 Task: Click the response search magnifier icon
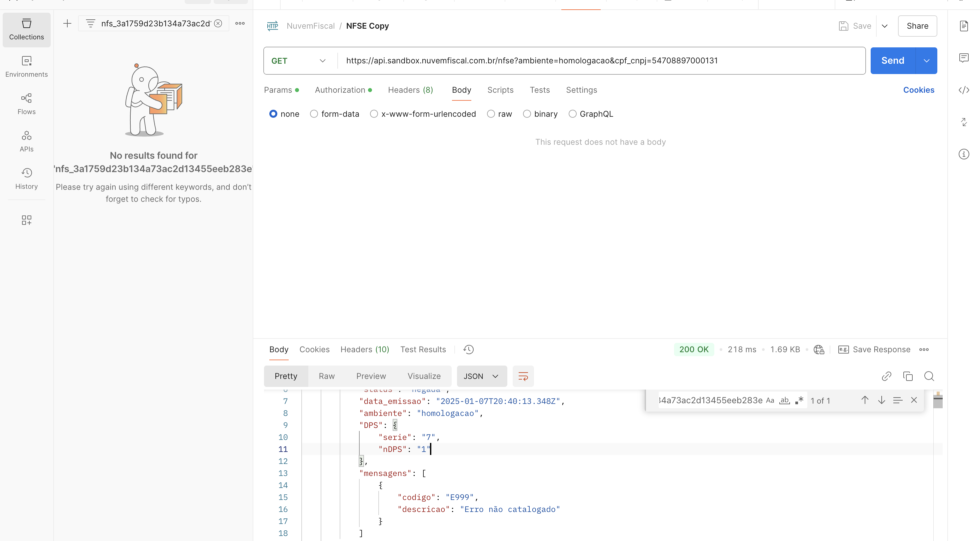(x=929, y=376)
